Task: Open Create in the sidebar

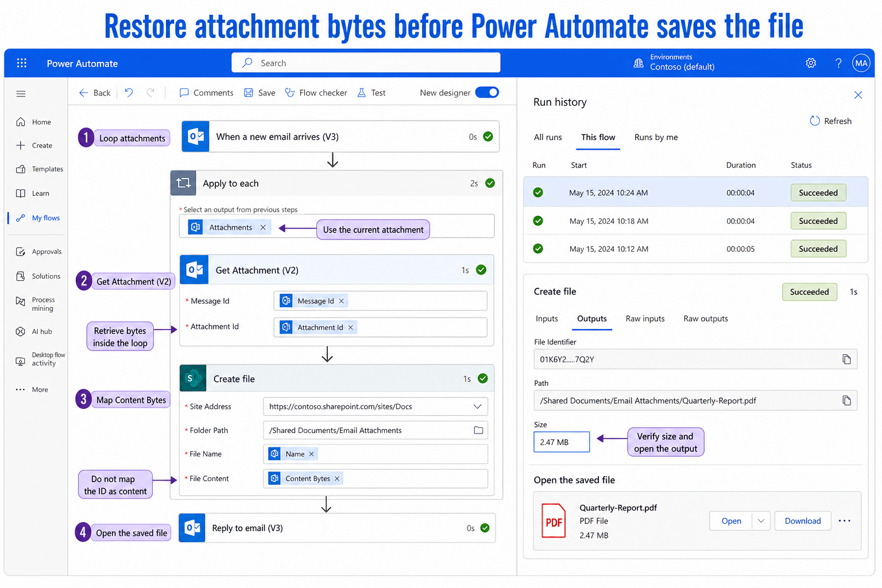Action: click(34, 146)
